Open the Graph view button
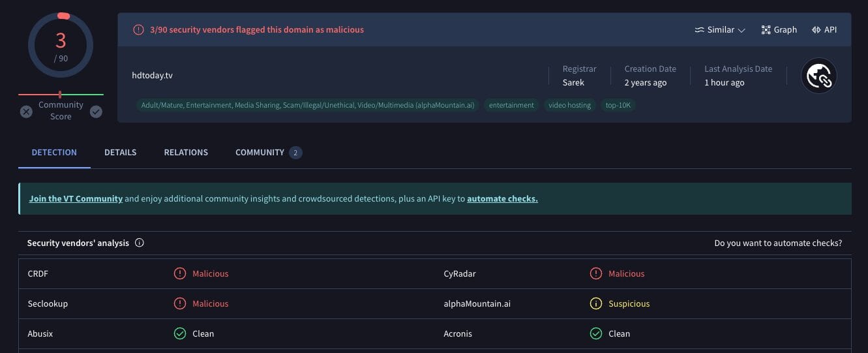The height and width of the screenshot is (353, 868). [x=779, y=29]
